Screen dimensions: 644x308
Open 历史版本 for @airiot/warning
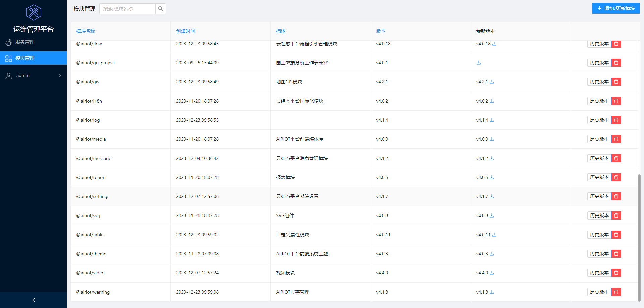(599, 292)
